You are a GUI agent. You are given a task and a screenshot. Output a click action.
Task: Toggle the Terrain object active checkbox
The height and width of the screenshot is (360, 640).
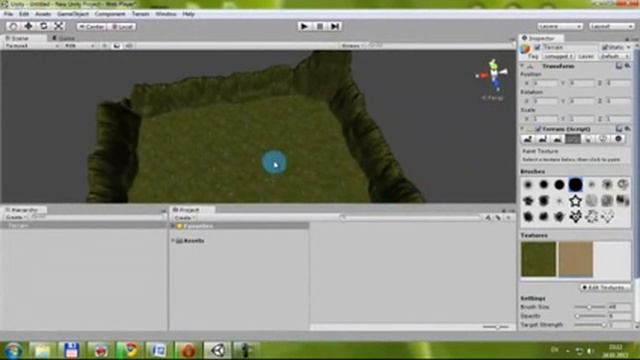[538, 47]
